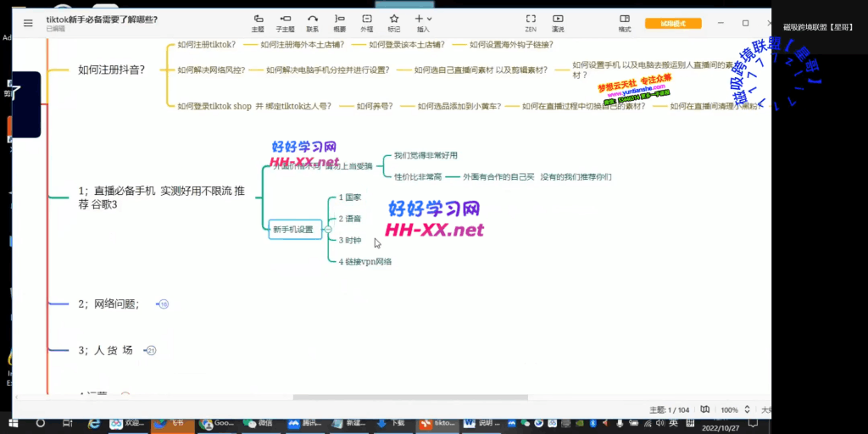
Task: Select the 2；网络问题 topic
Action: pos(108,304)
